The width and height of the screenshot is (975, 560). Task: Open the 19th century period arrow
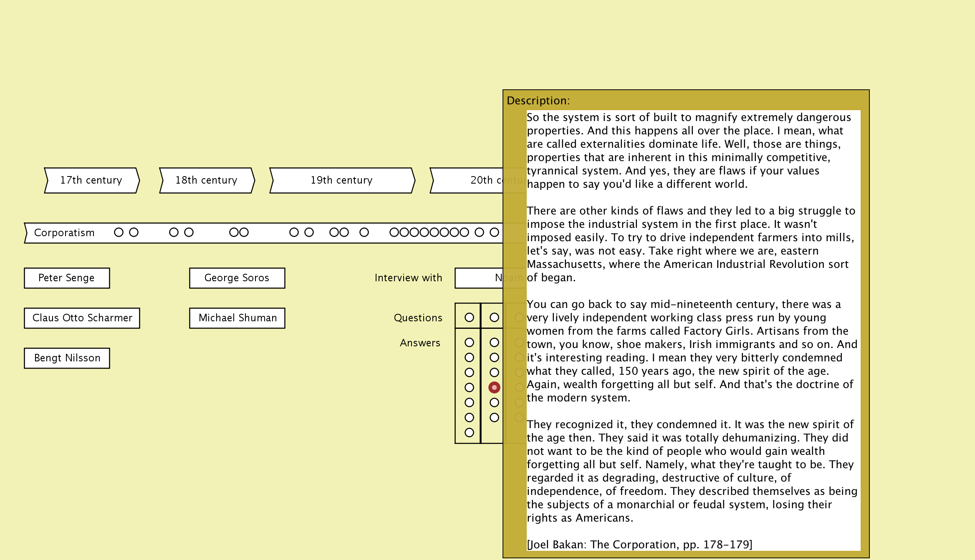[x=342, y=180]
